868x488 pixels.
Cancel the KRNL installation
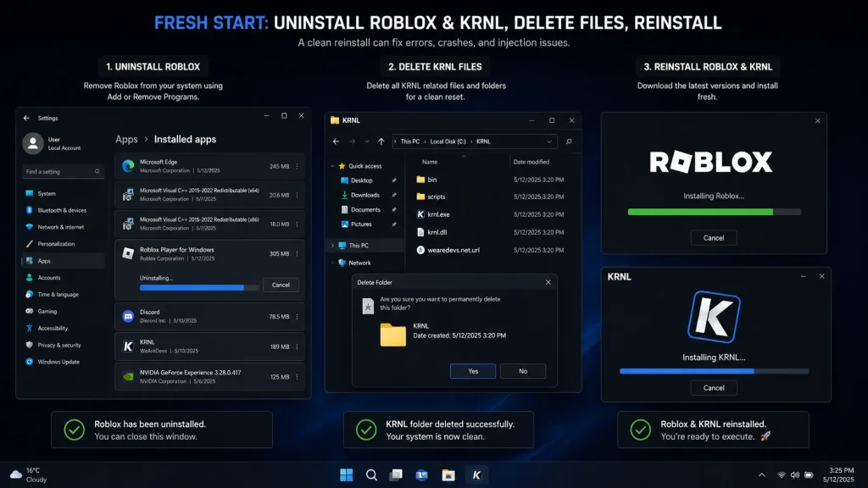click(714, 388)
